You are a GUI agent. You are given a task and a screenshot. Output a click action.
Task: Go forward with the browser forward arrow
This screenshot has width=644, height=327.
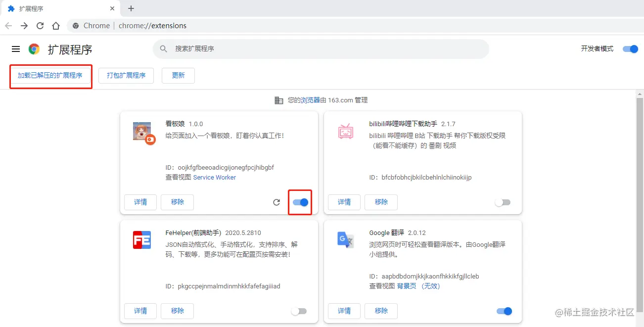click(24, 26)
